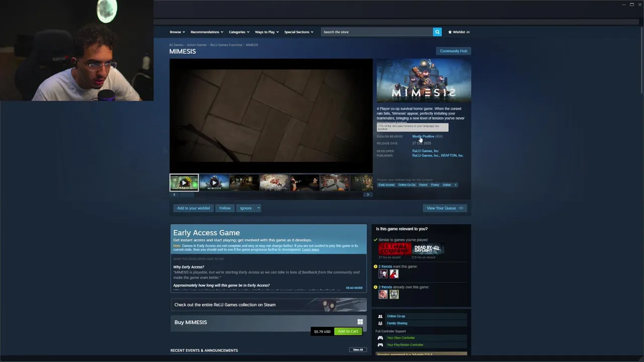Click in the Search the store field
The image size is (644, 362).
tap(377, 32)
